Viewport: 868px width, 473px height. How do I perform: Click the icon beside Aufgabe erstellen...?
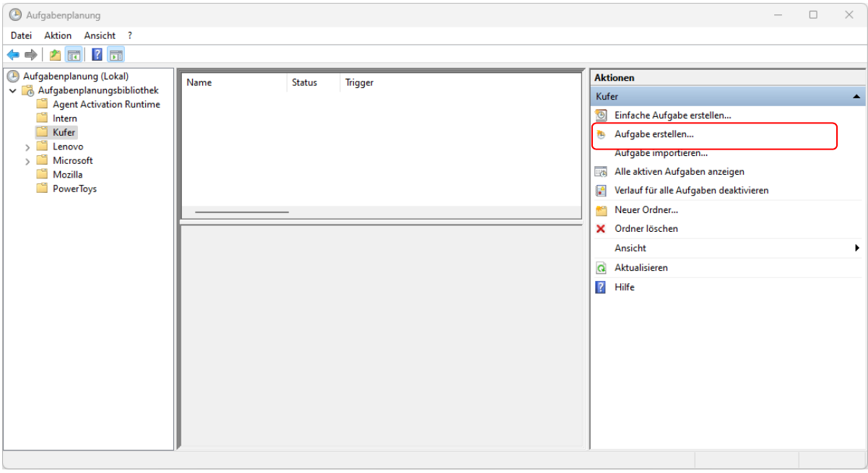[601, 134]
